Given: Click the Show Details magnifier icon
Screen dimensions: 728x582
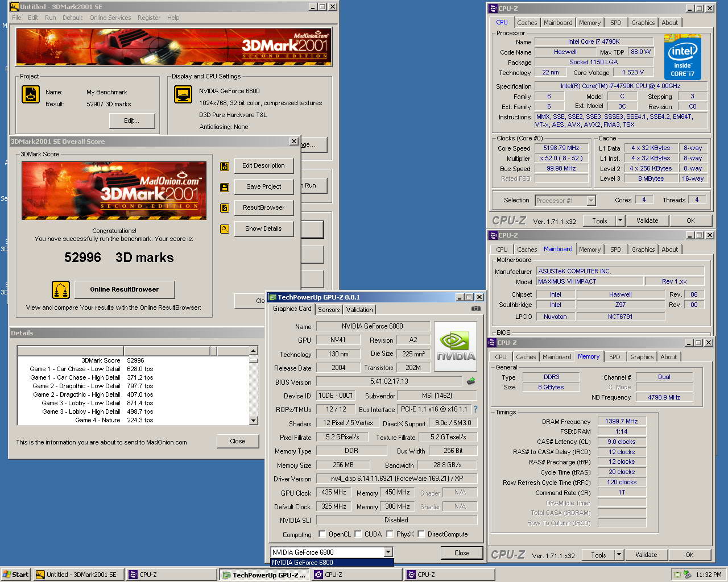Looking at the screenshot, I should point(225,229).
